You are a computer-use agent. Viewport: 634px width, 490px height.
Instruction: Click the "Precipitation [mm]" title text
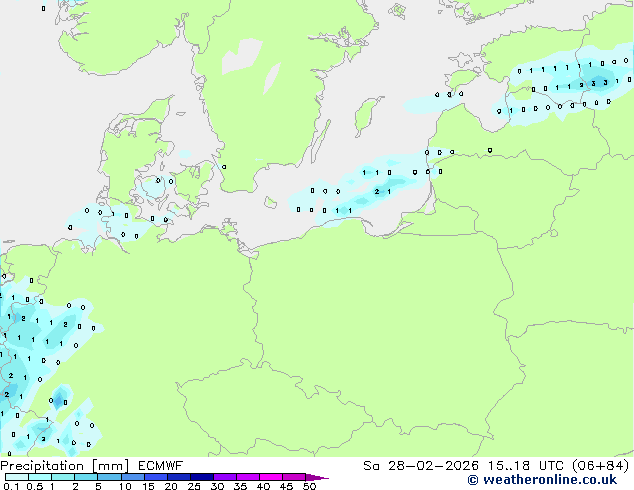pos(65,466)
